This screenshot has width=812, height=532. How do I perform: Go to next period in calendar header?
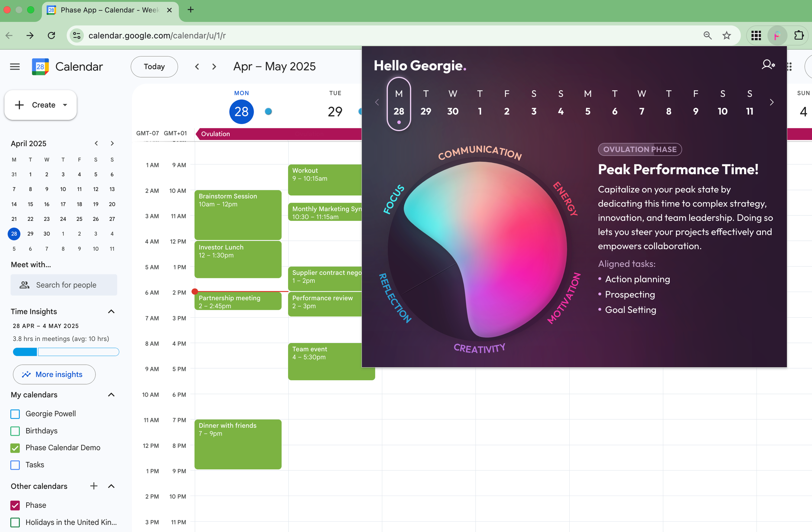click(x=214, y=67)
